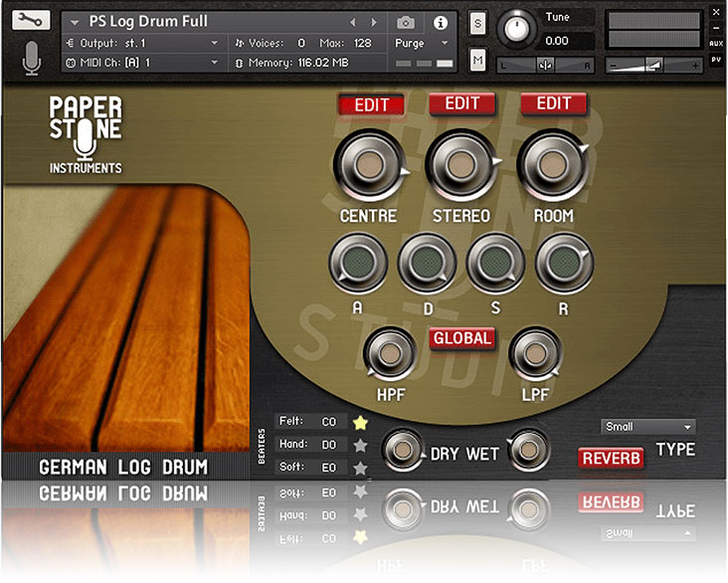The image size is (728, 583).
Task: Click the wrench icon to edit the instrument
Action: [x=33, y=21]
